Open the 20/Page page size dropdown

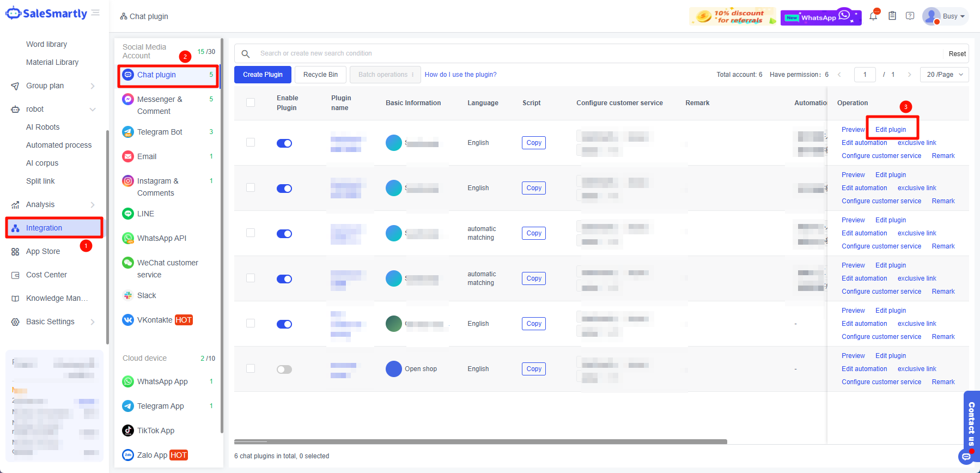pos(944,75)
